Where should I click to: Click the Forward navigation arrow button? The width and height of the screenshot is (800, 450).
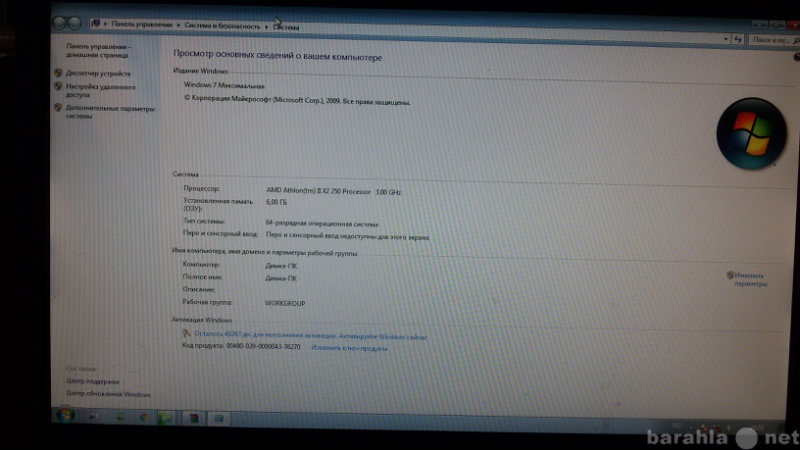(74, 23)
